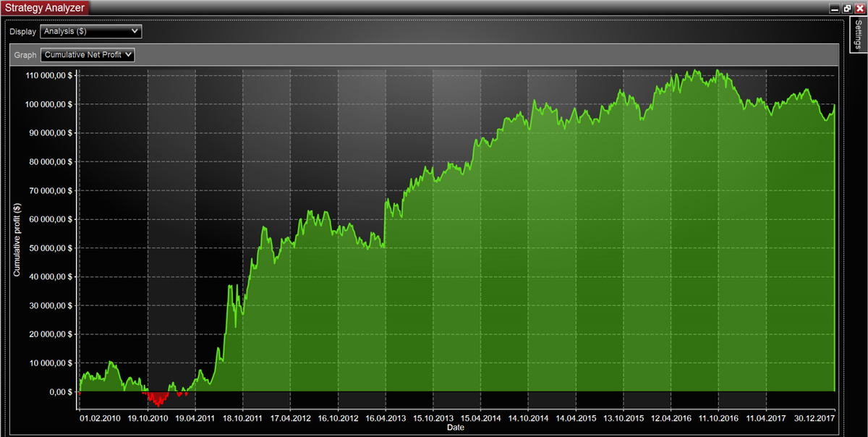The width and height of the screenshot is (868, 437).
Task: Open the vertical Settings tab
Action: click(x=857, y=35)
